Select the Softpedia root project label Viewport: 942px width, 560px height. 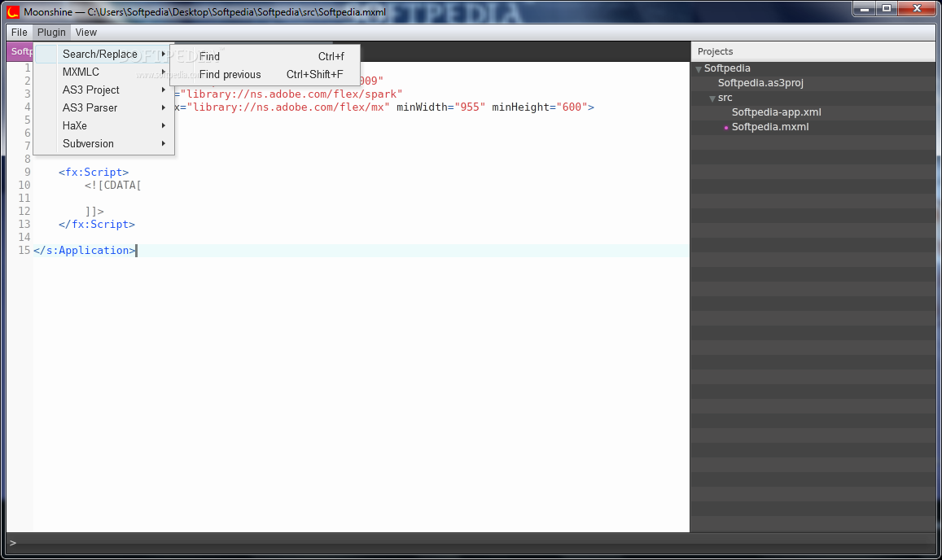point(727,68)
